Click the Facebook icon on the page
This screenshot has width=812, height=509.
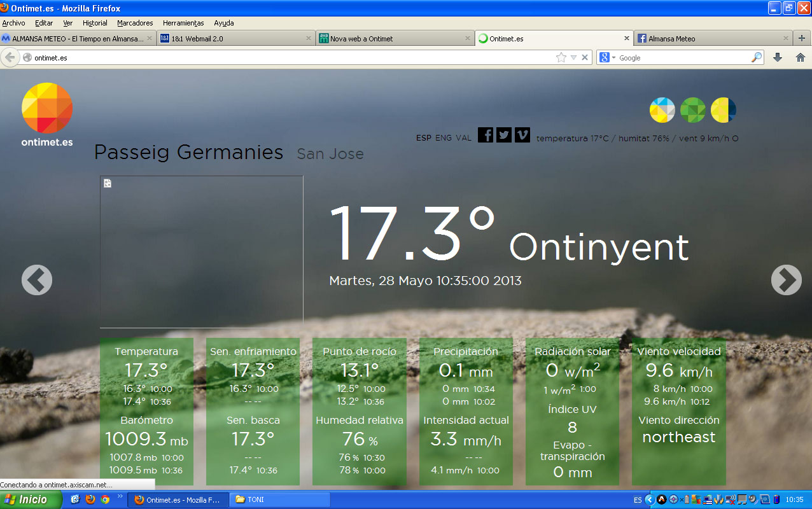click(486, 135)
